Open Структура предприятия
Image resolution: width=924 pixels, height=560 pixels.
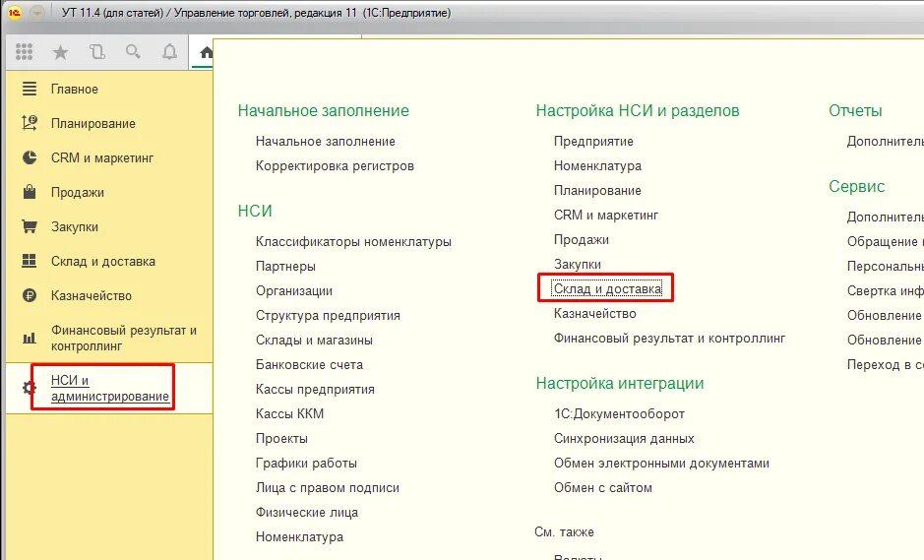click(x=328, y=316)
